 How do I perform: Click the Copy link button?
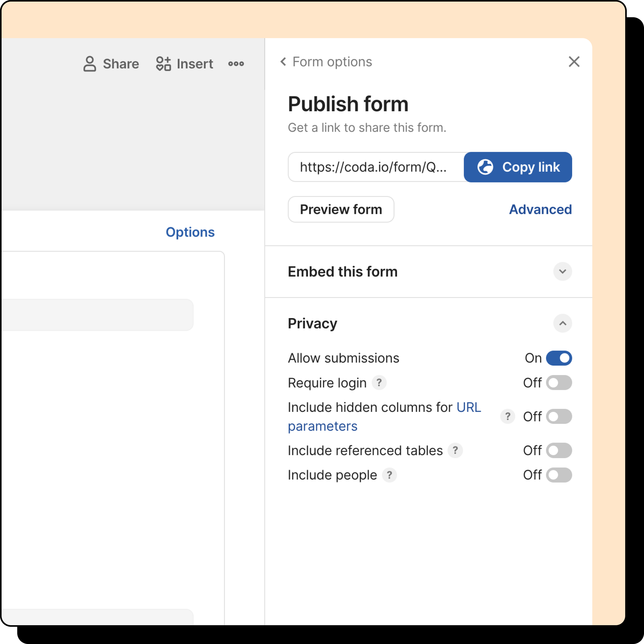click(x=518, y=167)
